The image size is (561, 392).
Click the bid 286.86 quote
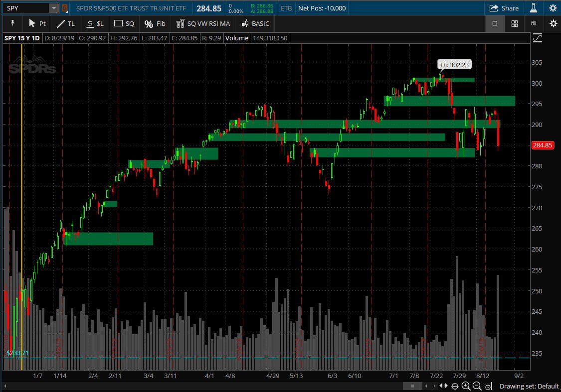(262, 5)
